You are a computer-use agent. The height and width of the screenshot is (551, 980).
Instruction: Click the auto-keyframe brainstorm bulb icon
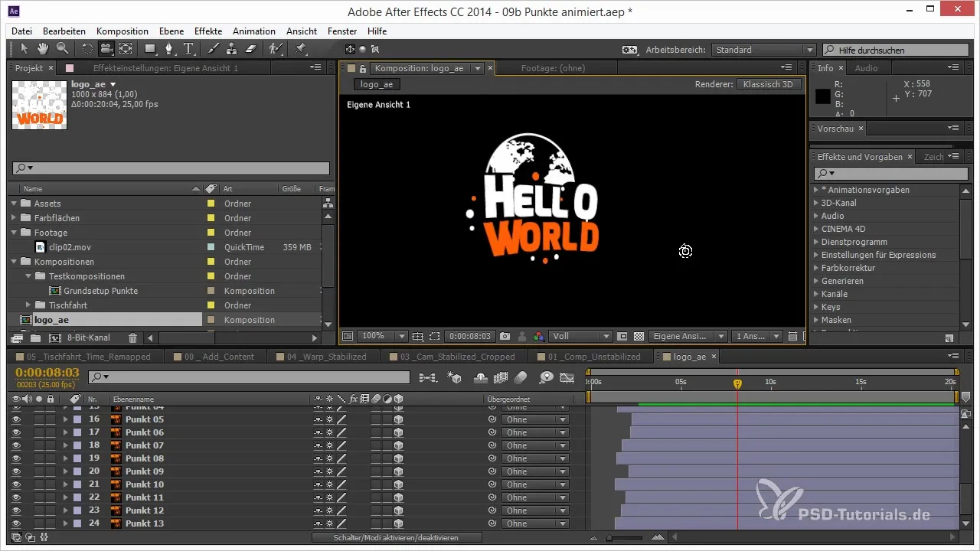point(546,377)
